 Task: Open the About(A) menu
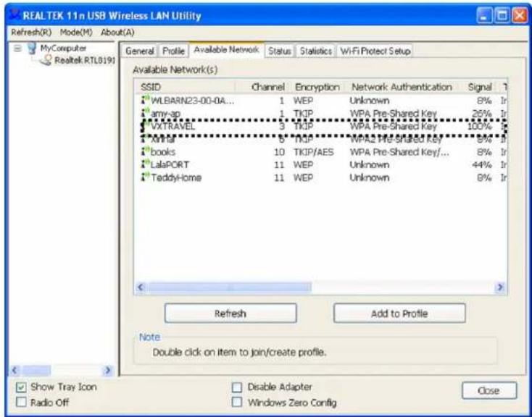117,32
